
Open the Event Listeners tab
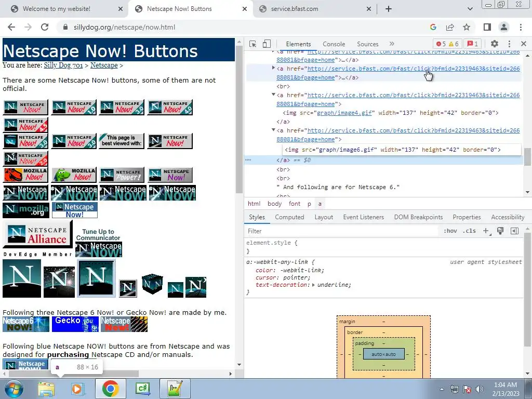click(363, 217)
